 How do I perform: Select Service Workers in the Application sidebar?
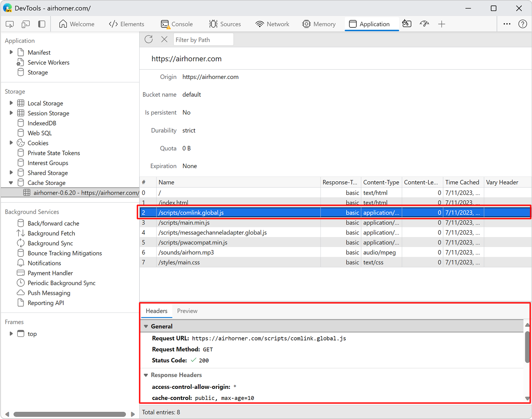(47, 62)
